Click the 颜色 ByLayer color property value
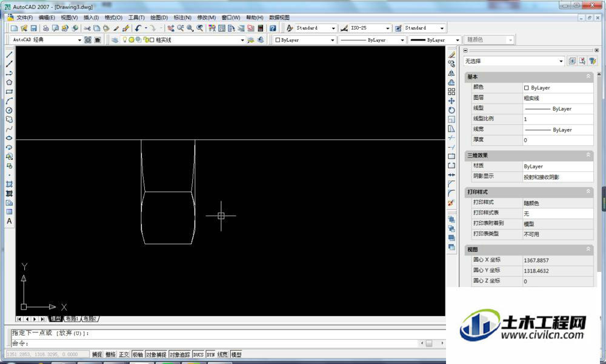The width and height of the screenshot is (606, 364). 558,88
